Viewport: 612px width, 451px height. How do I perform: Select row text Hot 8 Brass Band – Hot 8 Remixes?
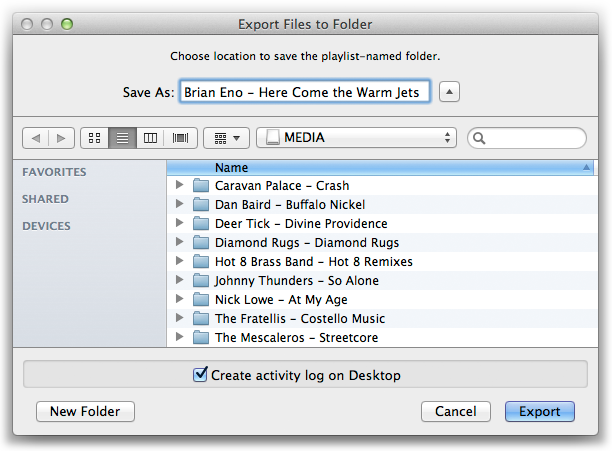click(314, 261)
